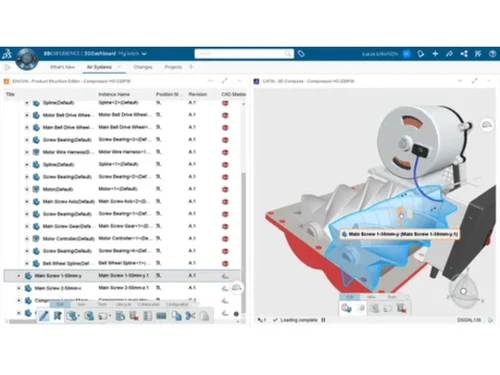Viewport: 500px width, 375px height.
Task: Click the Copy icon in structure toolbar
Action: [x=177, y=315]
